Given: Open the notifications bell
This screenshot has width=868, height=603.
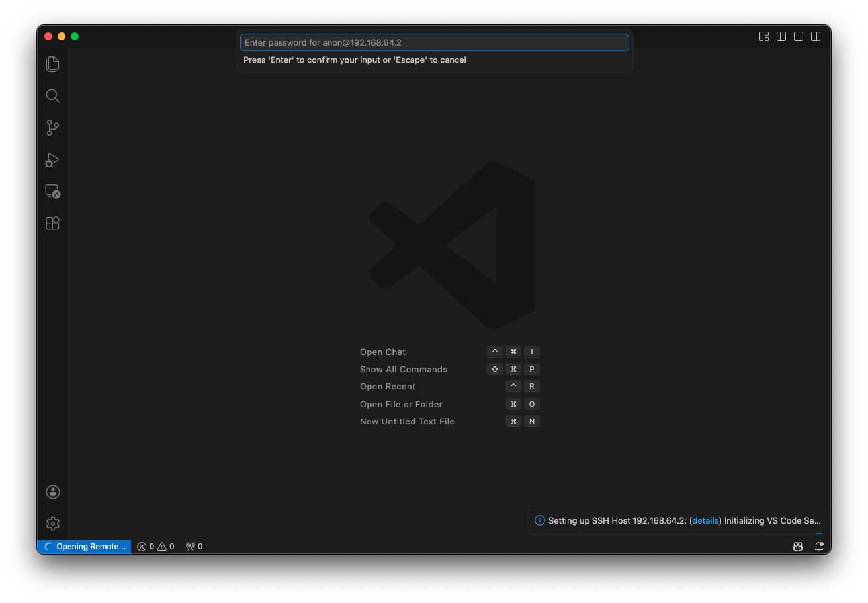Looking at the screenshot, I should click(x=819, y=547).
